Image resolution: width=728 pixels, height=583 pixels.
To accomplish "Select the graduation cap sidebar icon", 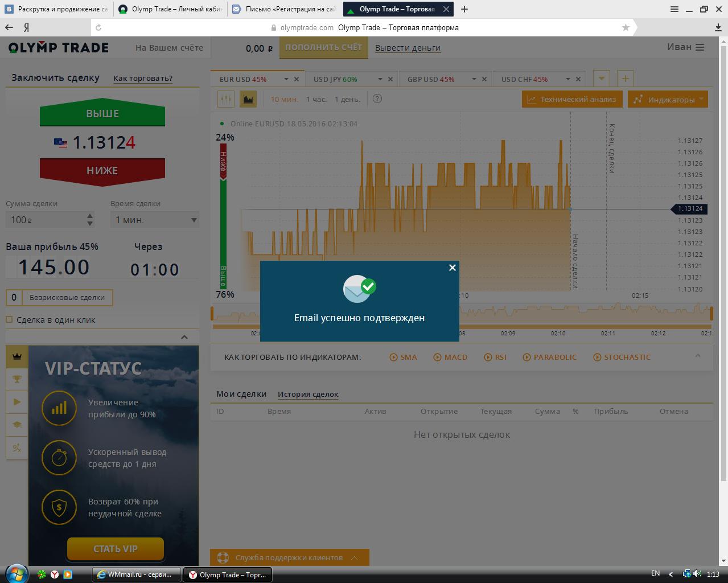I will click(17, 425).
